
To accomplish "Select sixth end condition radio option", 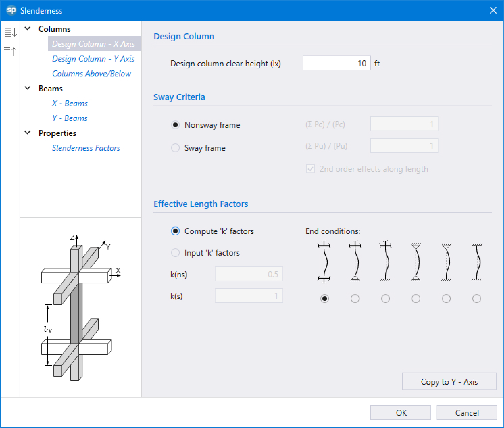I will pos(477,298).
